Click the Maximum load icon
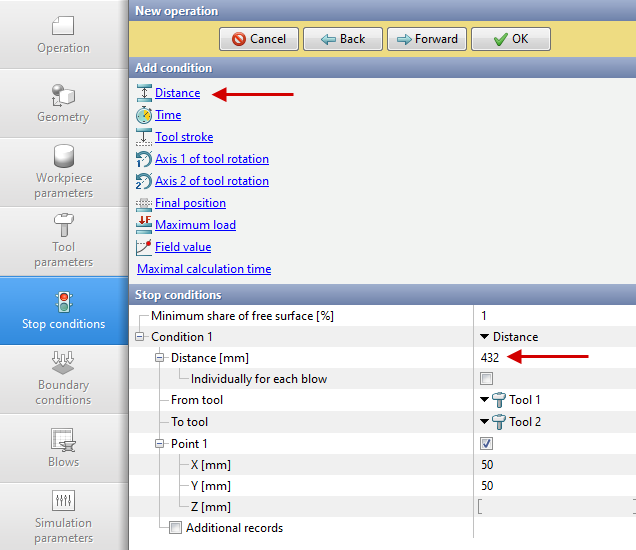Viewport: 636px width, 550px height. (x=144, y=225)
